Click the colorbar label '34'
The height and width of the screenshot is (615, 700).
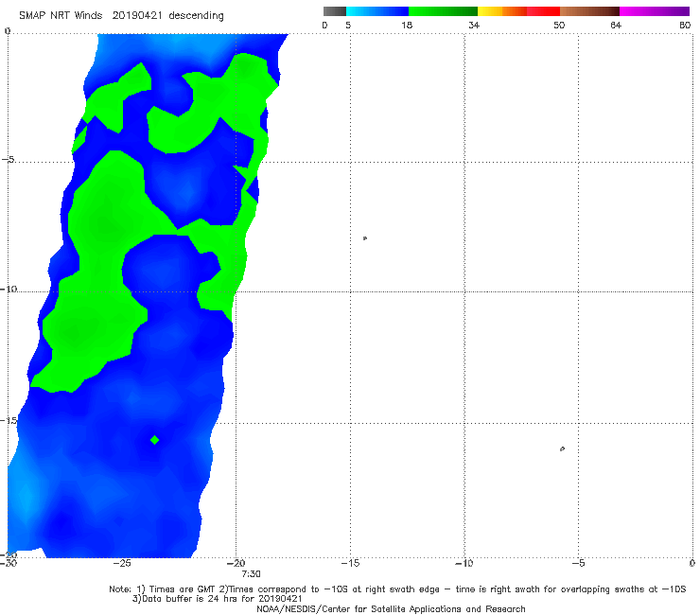[474, 26]
